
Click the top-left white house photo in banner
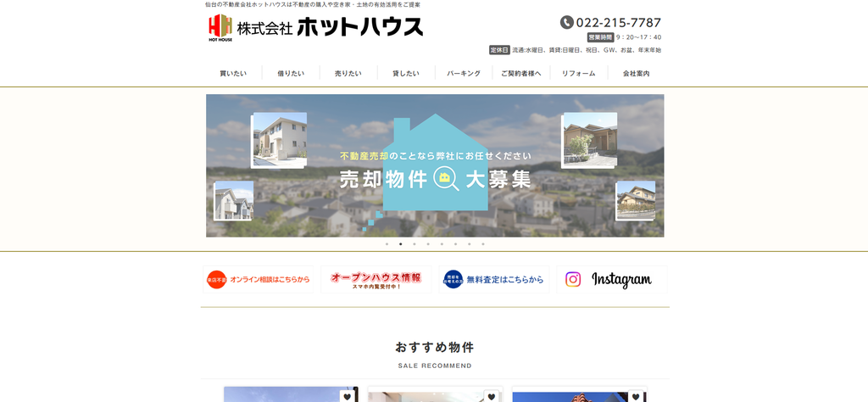[280, 140]
